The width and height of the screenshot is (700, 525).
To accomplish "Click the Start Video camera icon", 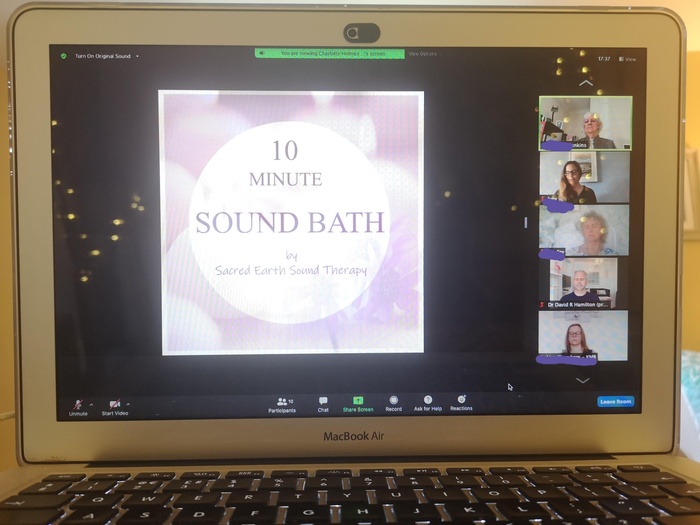I will point(115,404).
